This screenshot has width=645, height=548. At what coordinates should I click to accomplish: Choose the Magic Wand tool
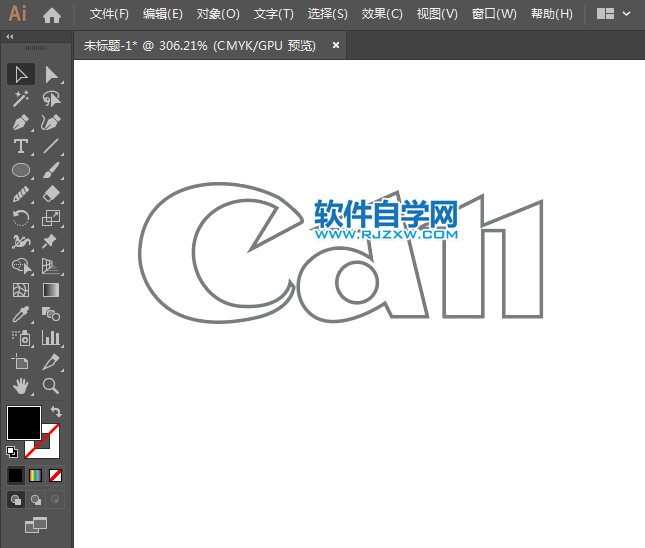pos(21,98)
